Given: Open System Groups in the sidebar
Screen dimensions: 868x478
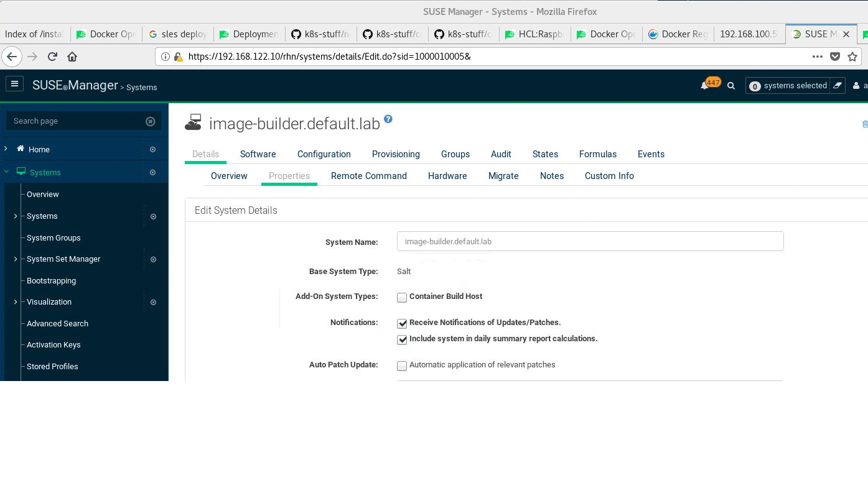Looking at the screenshot, I should 54,237.
